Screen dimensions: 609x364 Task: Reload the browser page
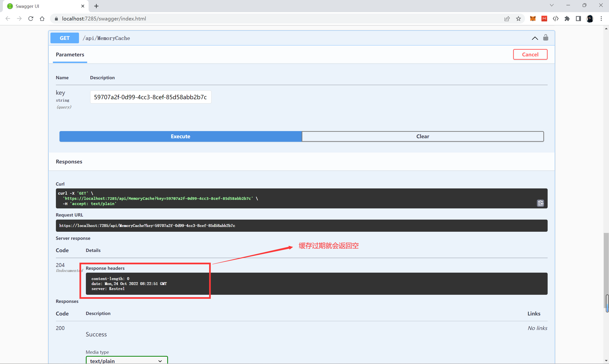[x=31, y=19]
